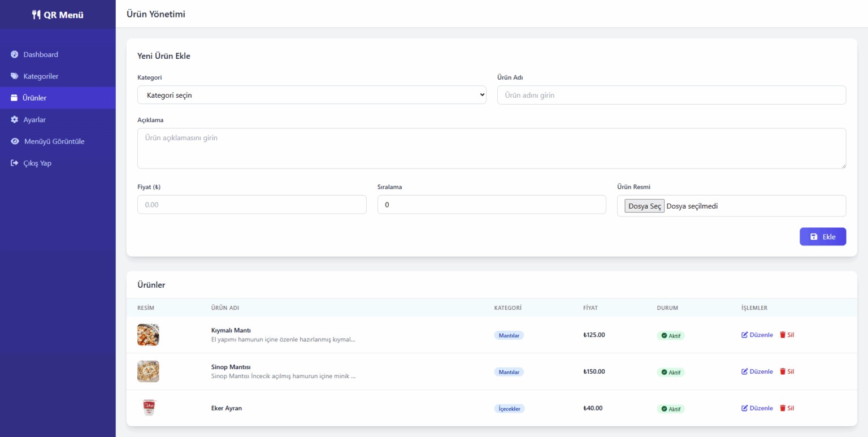This screenshot has width=868, height=437.
Task: Click into the Açıklama text area
Action: coord(491,148)
